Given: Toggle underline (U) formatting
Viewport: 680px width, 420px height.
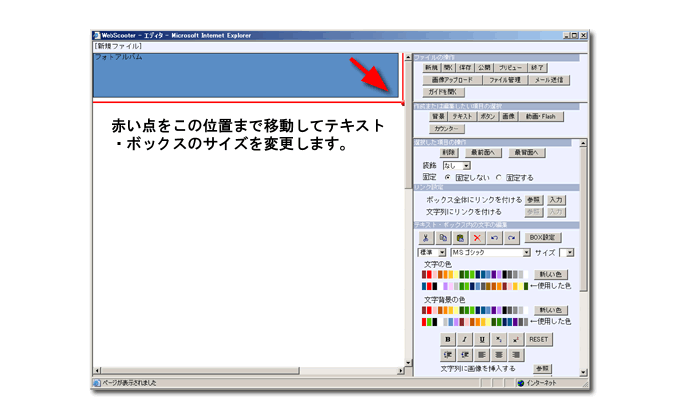Looking at the screenshot, I should [482, 339].
